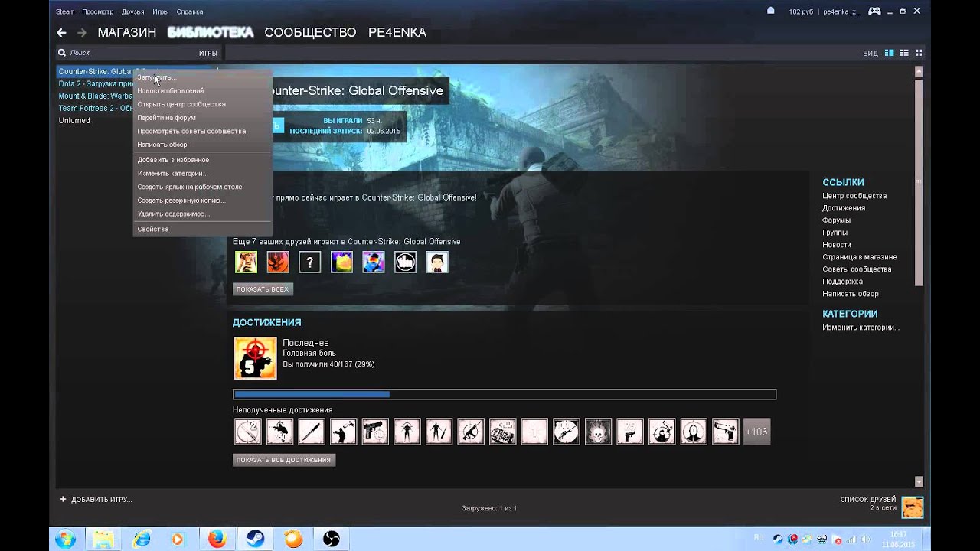This screenshot has width=980, height=551.
Task: Switch to the МАГАЗИН tab
Action: point(127,32)
